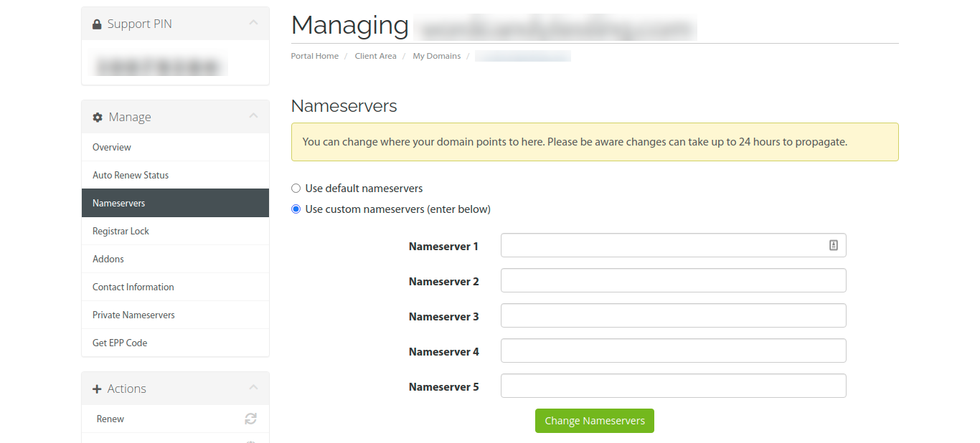Open the Get EPP Code section
The image size is (980, 443).
[119, 343]
